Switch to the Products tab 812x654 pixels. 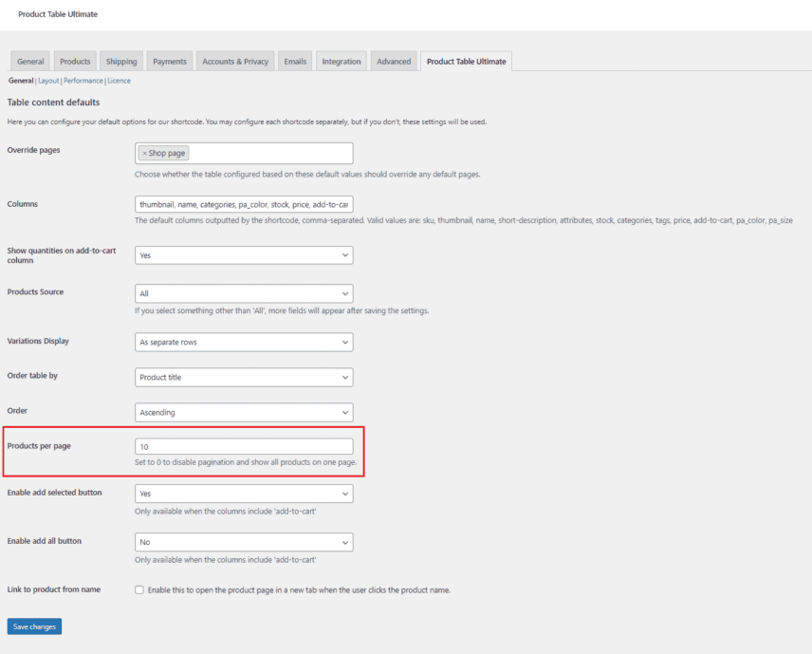[x=74, y=60]
